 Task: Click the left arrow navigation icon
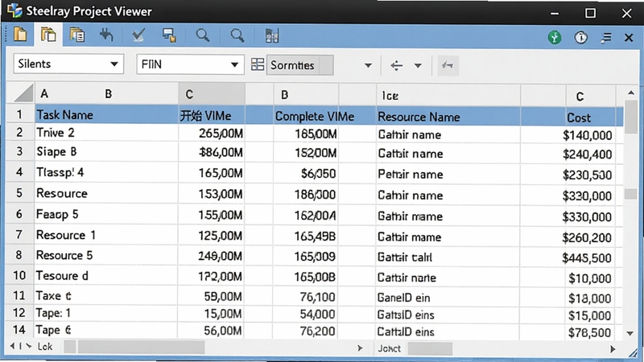pyautogui.click(x=396, y=65)
